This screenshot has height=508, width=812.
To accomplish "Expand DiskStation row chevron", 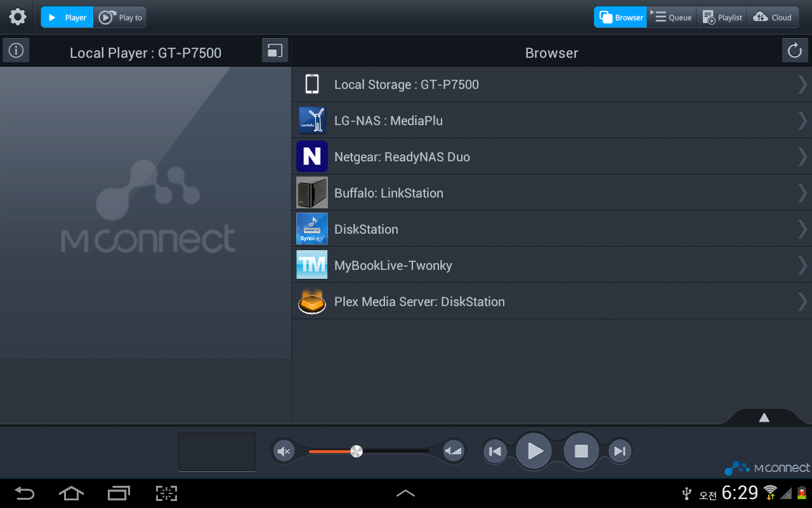I will point(802,229).
